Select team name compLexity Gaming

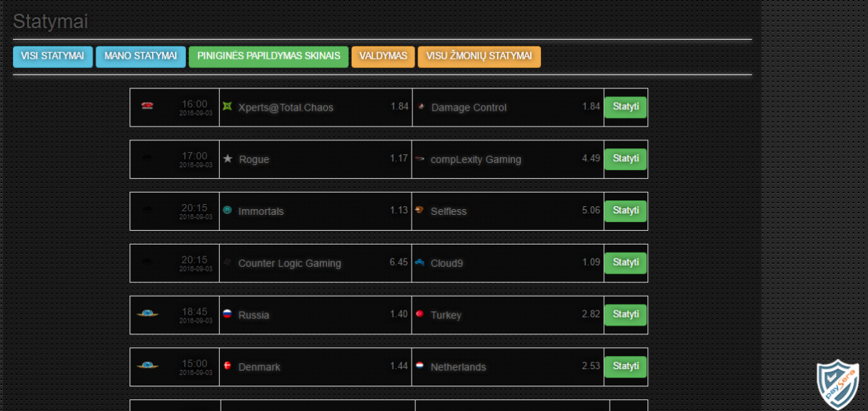click(476, 159)
